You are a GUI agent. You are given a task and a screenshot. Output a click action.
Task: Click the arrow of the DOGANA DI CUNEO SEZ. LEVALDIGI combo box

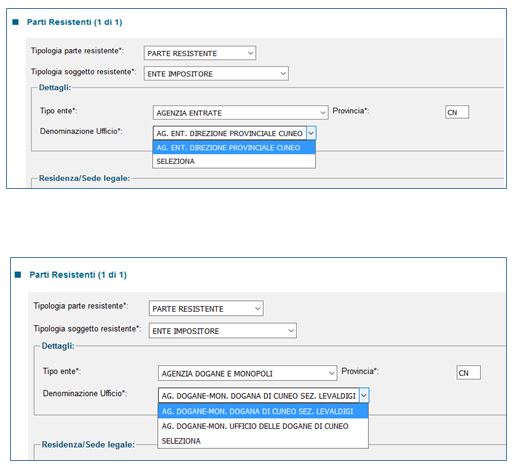click(364, 396)
